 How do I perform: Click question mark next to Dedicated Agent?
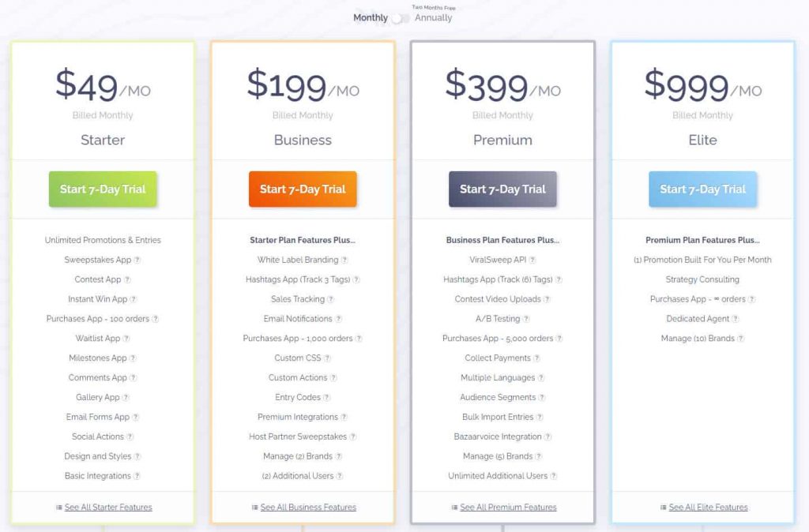pyautogui.click(x=736, y=319)
